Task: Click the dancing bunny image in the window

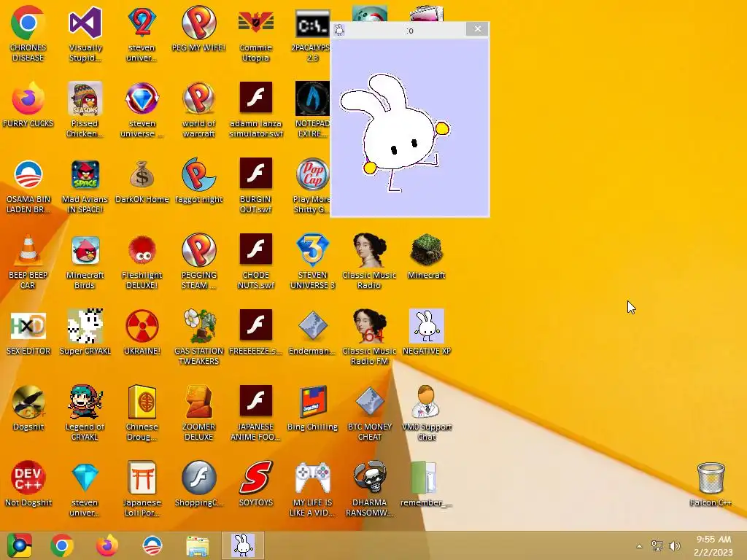Action: (395, 131)
